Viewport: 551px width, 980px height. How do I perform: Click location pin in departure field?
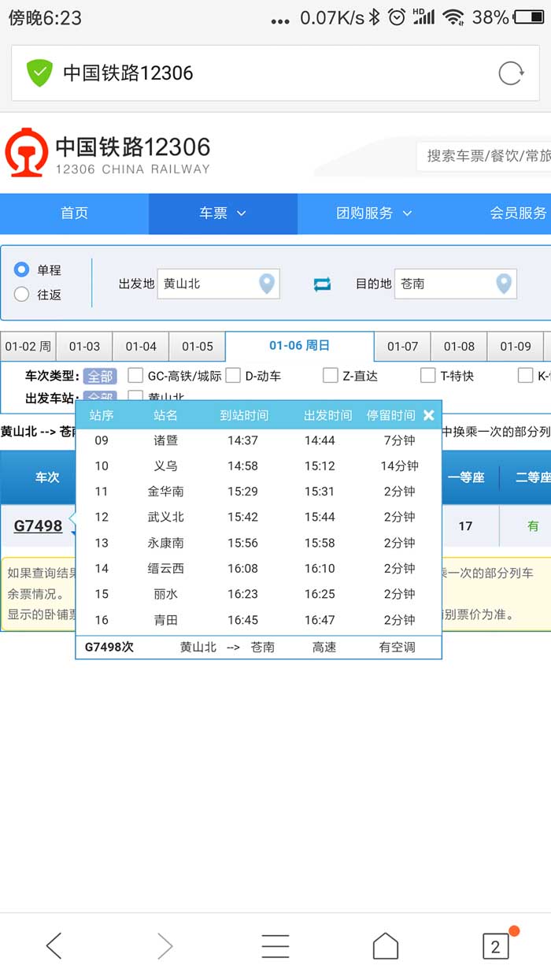point(267,284)
